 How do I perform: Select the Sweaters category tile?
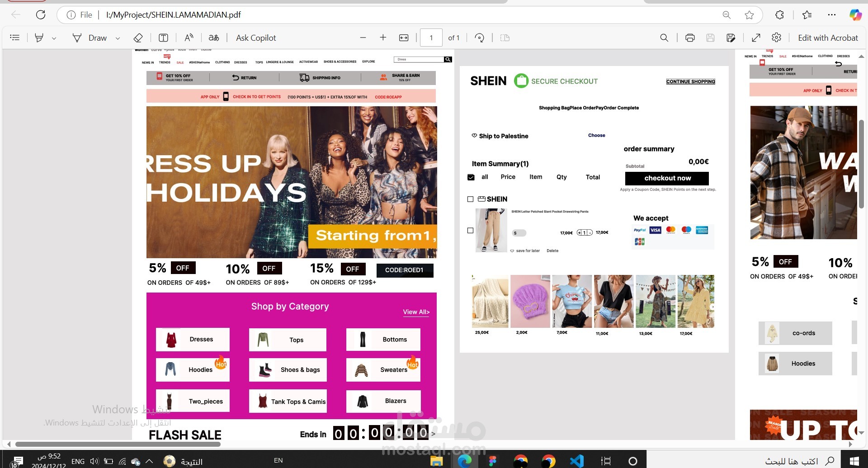coord(383,370)
